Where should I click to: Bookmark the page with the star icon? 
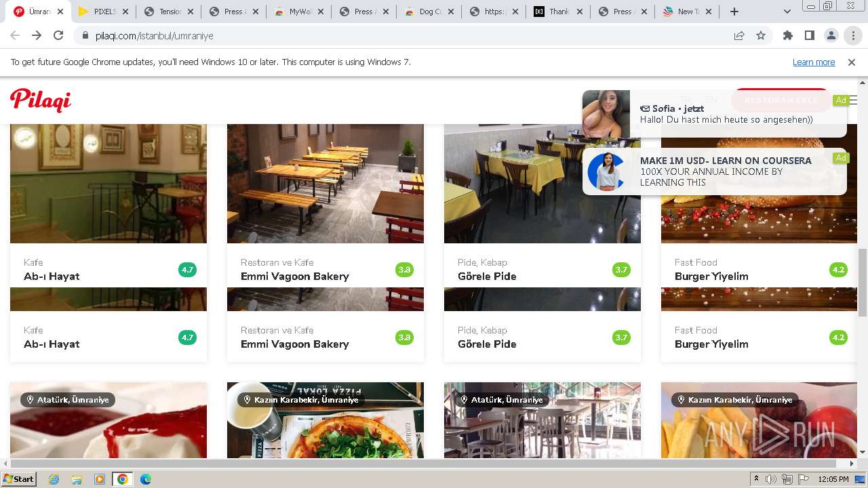(761, 36)
